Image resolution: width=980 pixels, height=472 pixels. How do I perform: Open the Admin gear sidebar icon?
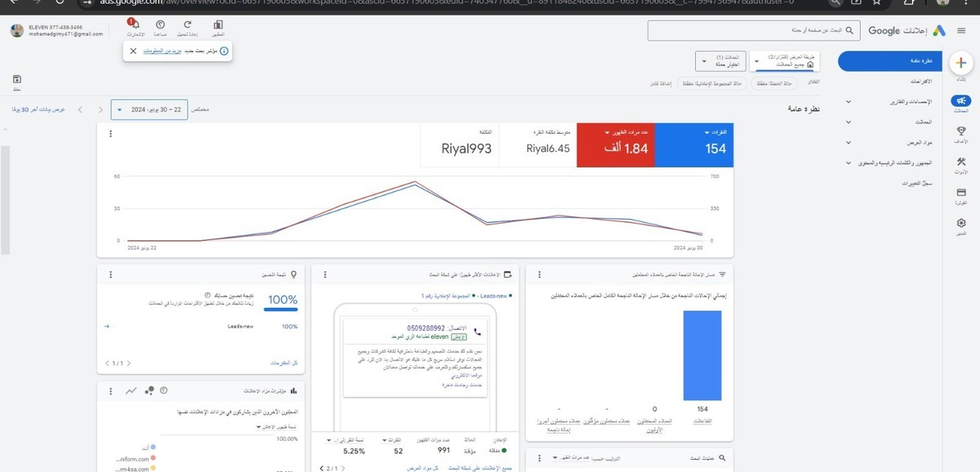[x=961, y=225]
